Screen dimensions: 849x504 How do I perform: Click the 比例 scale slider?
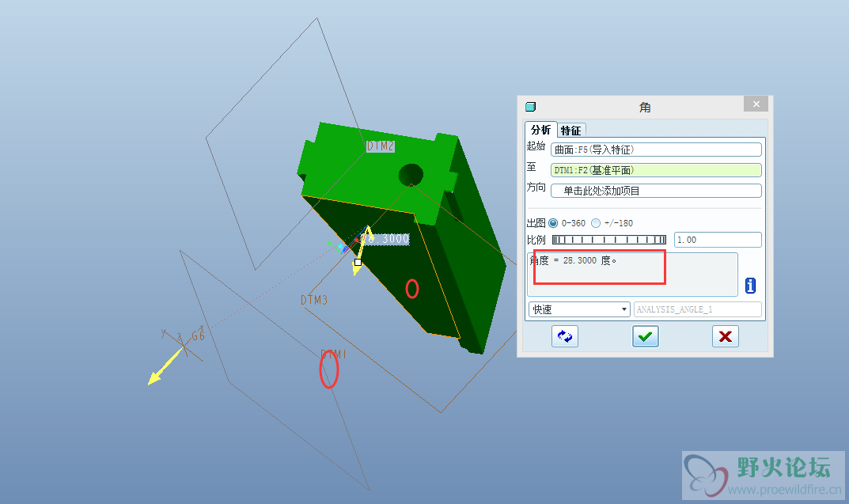pyautogui.click(x=609, y=240)
